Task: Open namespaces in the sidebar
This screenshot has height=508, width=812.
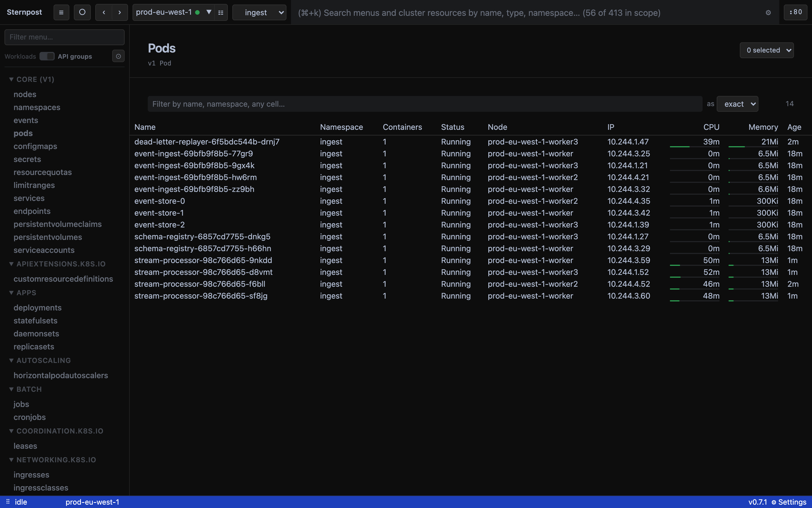Action: tap(37, 107)
